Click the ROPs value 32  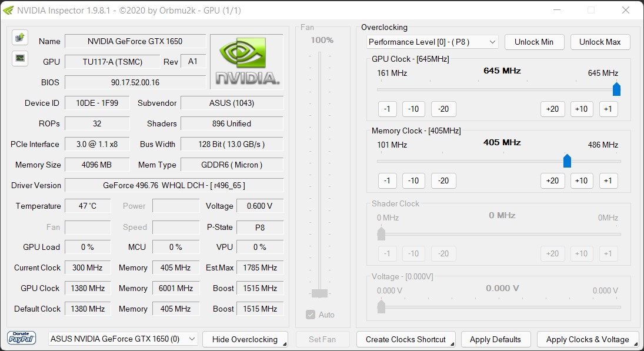coord(97,123)
